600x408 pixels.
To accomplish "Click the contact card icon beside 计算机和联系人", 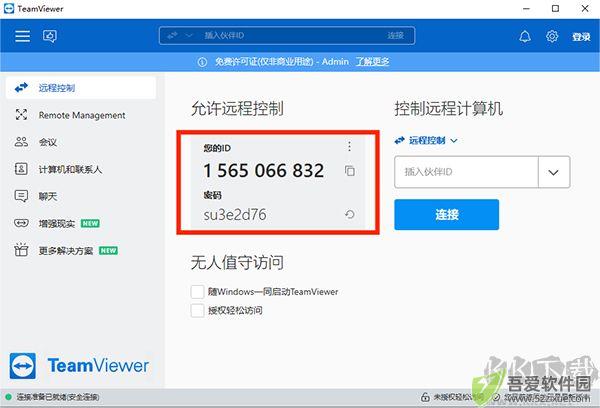I will (x=21, y=169).
